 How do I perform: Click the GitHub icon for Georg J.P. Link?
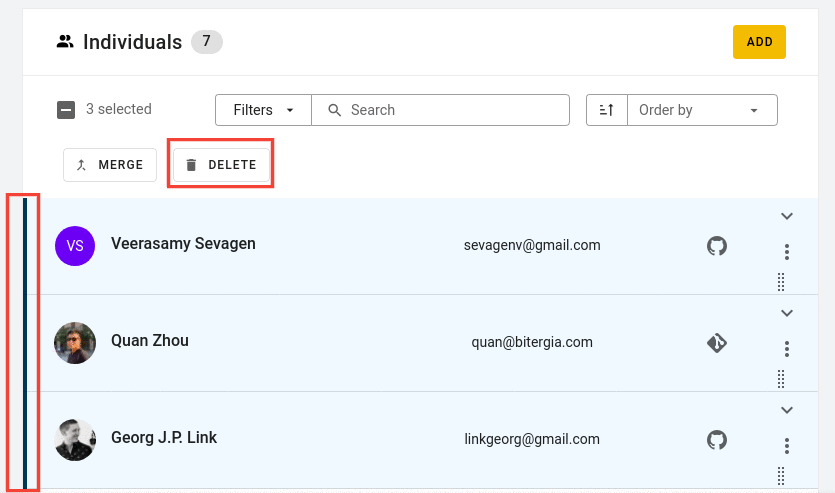tap(717, 440)
